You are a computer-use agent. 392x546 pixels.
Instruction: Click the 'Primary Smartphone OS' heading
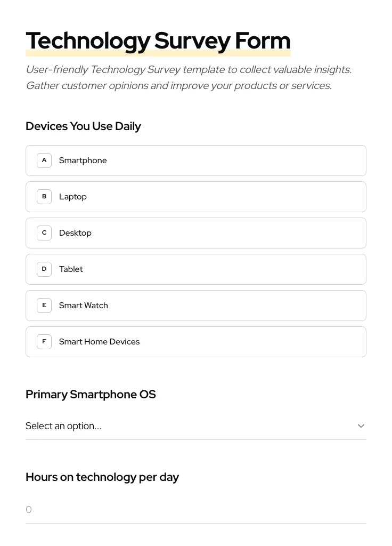tap(91, 395)
